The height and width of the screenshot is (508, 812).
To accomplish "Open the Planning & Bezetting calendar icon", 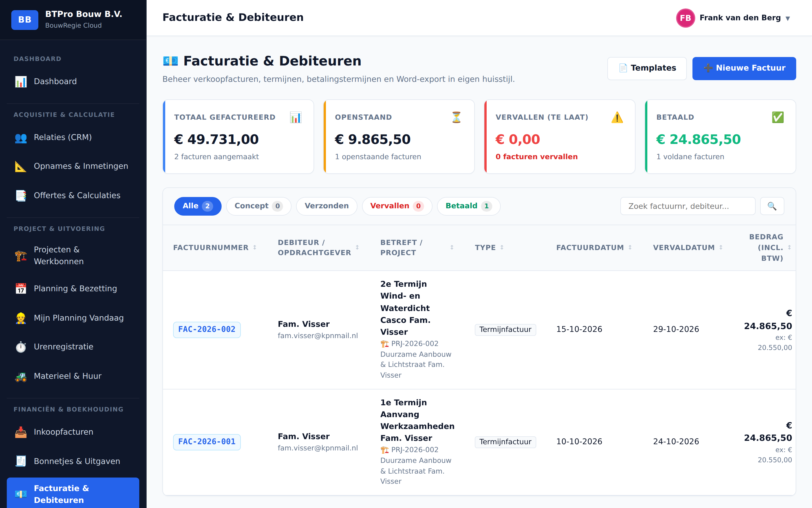I will pos(21,289).
